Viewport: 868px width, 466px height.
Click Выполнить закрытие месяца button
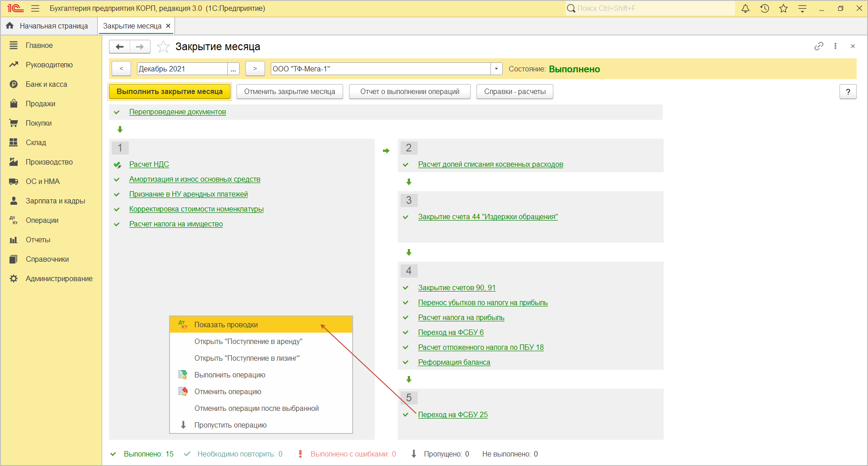tap(170, 92)
